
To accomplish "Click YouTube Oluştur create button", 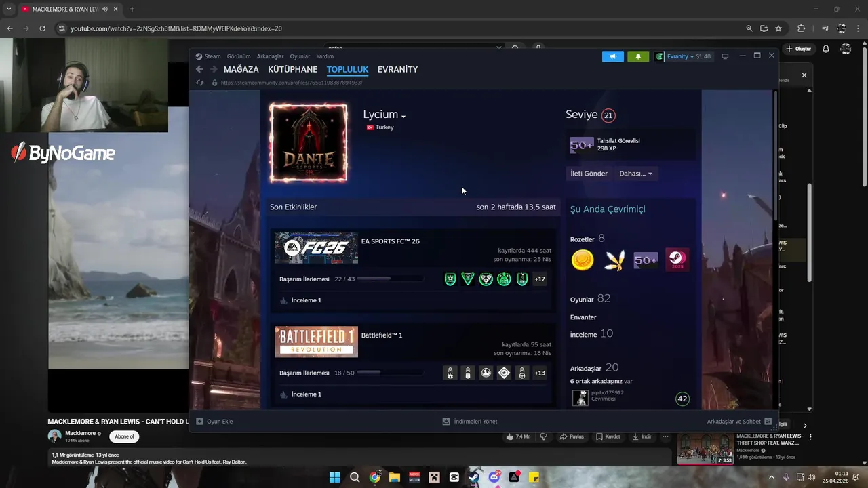I will coord(799,49).
